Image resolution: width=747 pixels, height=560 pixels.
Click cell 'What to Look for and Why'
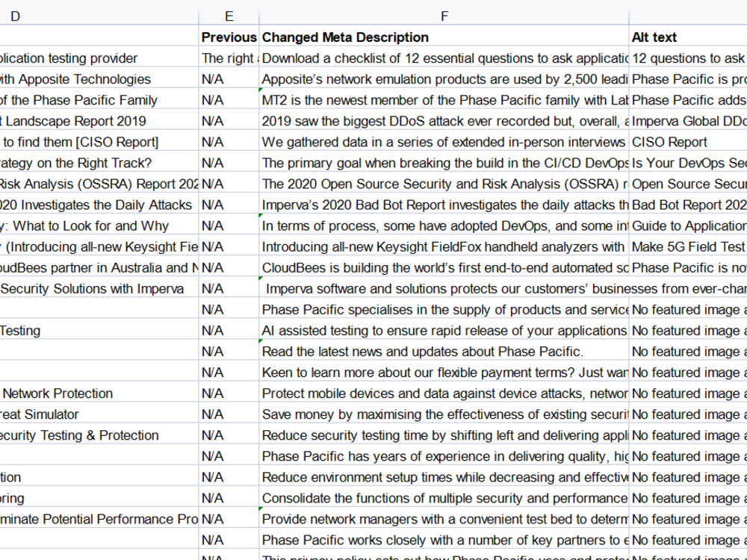(x=99, y=225)
